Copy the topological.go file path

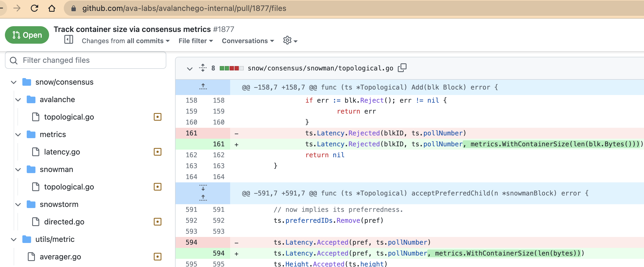[x=402, y=68]
